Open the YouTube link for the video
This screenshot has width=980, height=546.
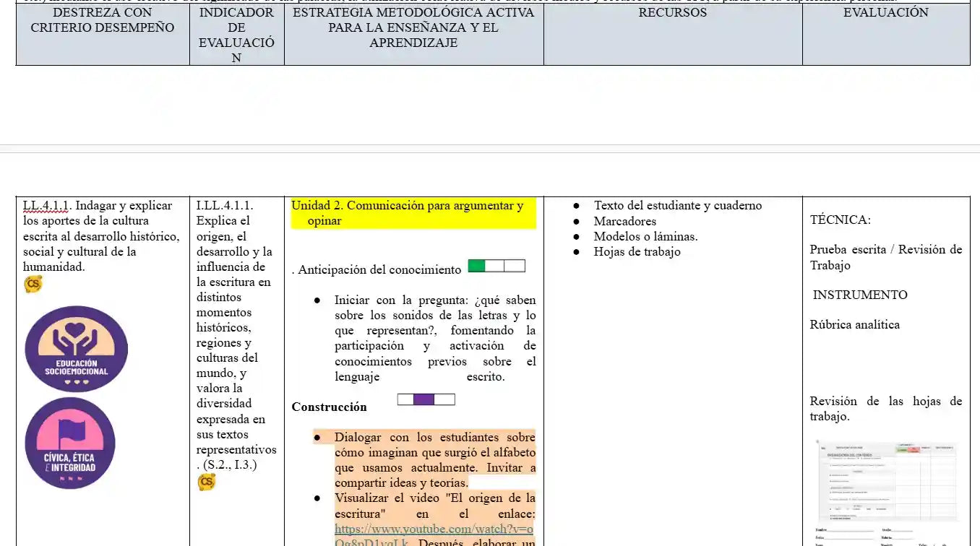(x=434, y=529)
